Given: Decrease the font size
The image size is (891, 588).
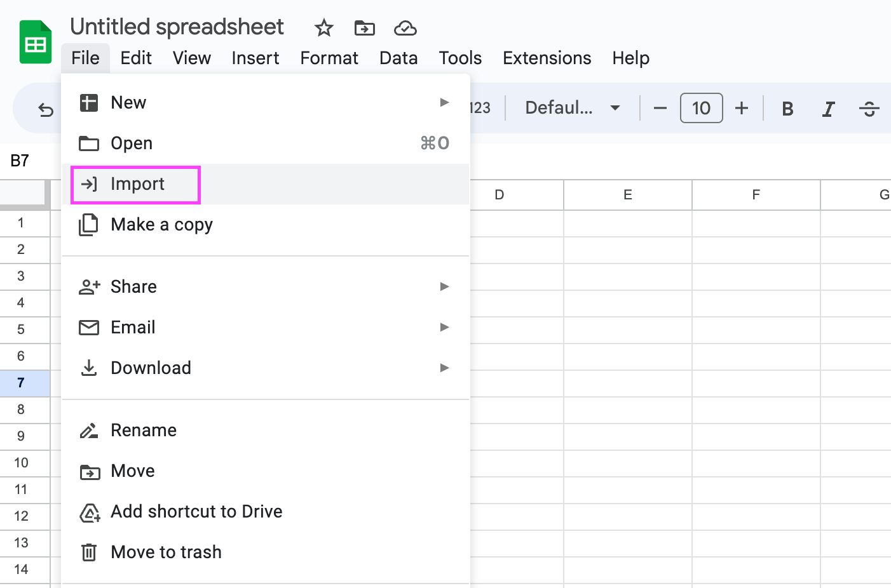Looking at the screenshot, I should click(660, 109).
